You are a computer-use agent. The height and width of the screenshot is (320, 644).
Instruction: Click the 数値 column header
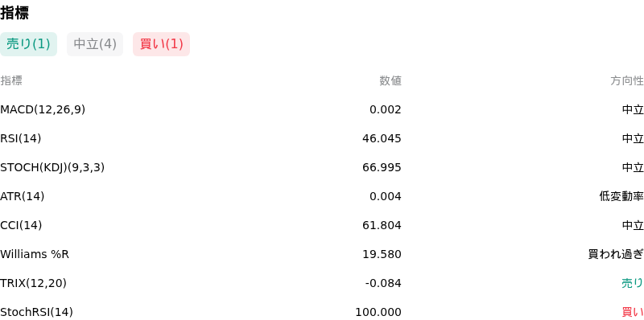(x=390, y=81)
